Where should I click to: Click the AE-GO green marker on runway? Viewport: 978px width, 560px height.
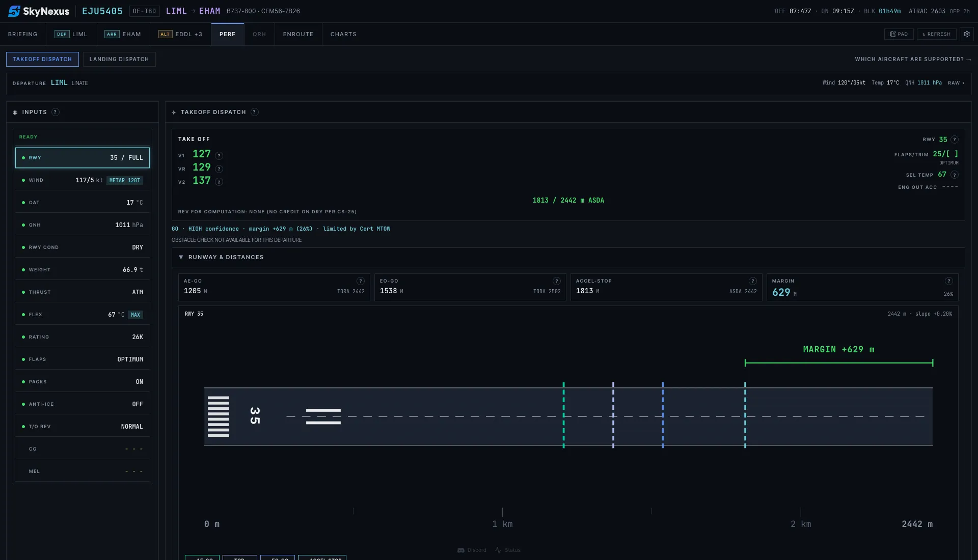563,415
